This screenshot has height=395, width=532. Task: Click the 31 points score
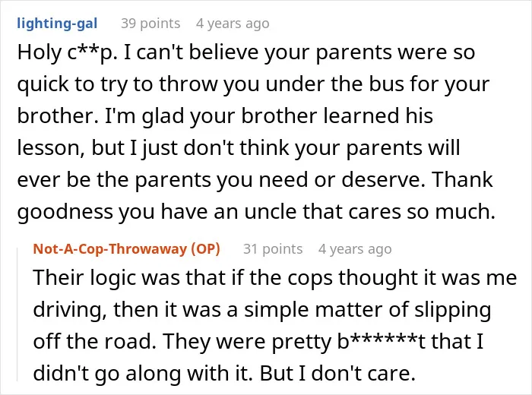(273, 249)
